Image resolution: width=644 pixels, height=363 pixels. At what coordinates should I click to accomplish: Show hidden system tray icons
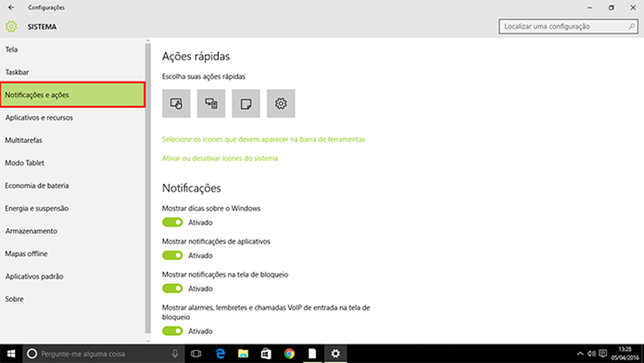point(580,354)
